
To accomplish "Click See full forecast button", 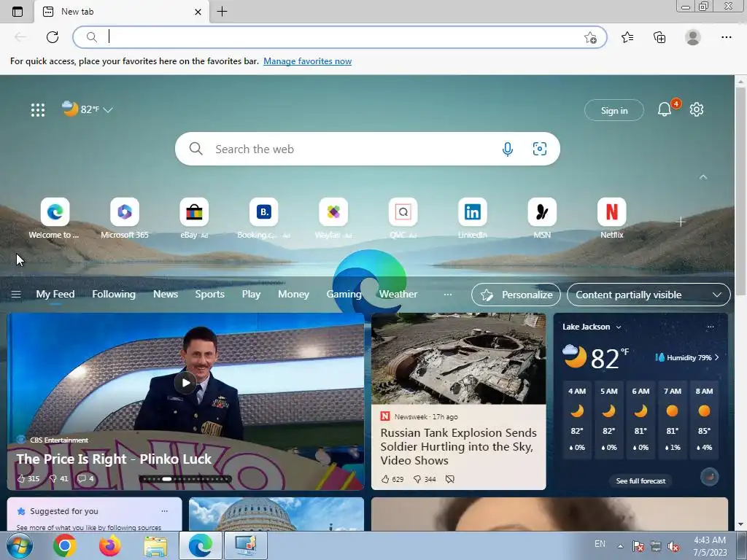I will pos(640,481).
